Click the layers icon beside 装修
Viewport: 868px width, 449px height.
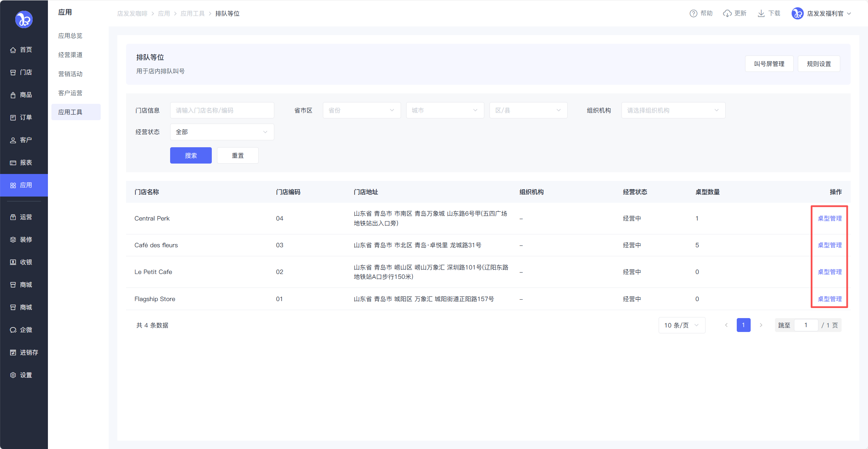click(13, 240)
